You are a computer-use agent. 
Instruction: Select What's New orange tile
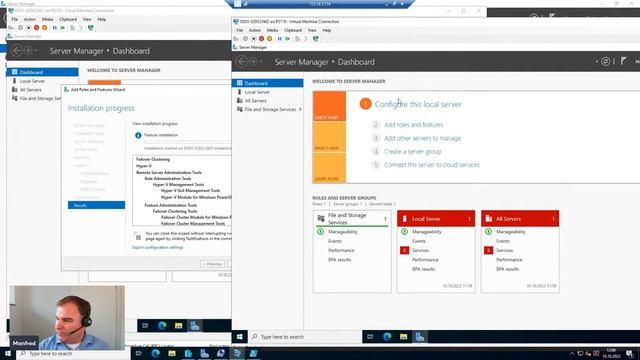[x=329, y=137]
